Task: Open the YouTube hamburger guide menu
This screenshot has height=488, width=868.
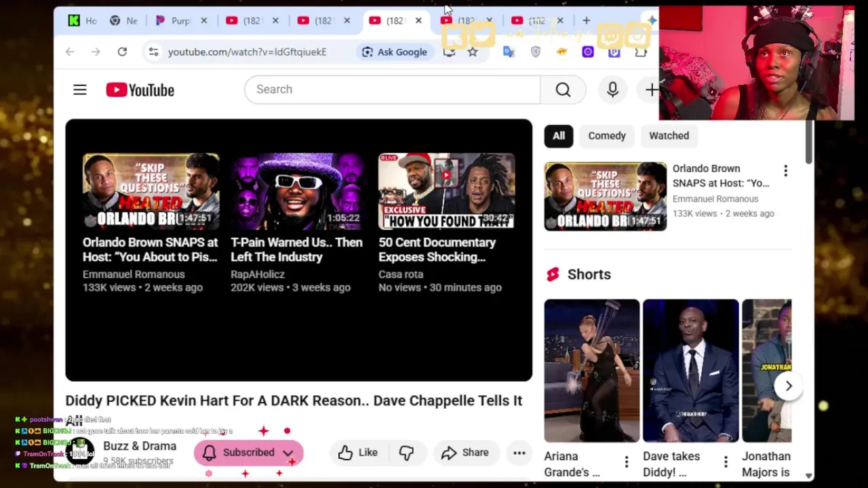Action: click(x=80, y=89)
